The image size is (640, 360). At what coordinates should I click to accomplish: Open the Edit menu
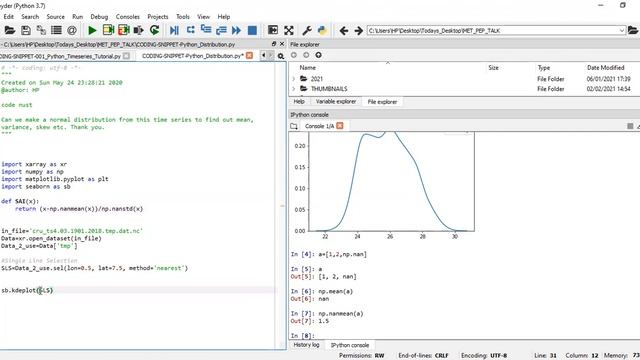9,17
